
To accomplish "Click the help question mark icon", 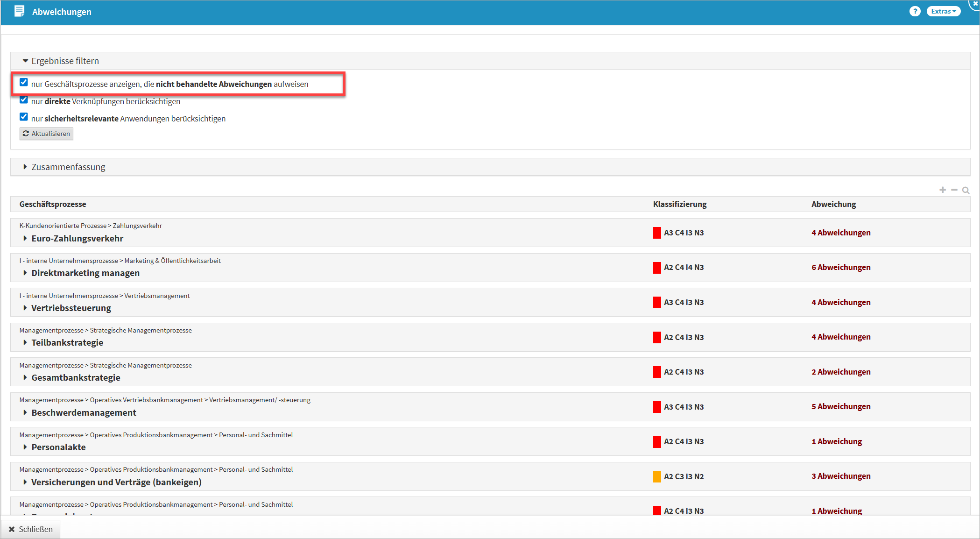I will [x=915, y=11].
